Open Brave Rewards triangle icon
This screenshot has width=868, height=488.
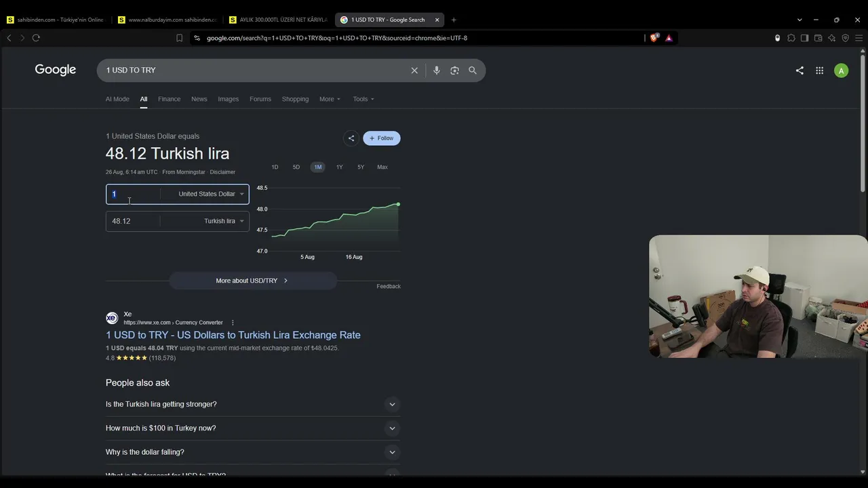669,38
